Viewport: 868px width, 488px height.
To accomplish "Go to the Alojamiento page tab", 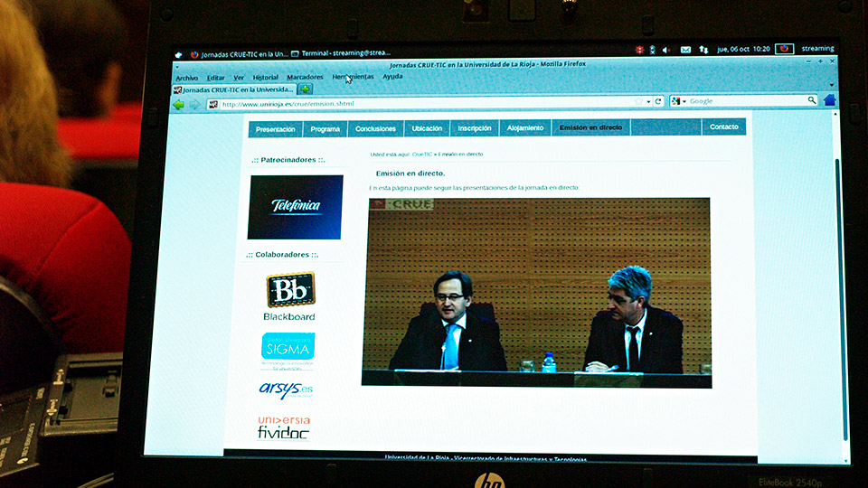I will point(524,127).
